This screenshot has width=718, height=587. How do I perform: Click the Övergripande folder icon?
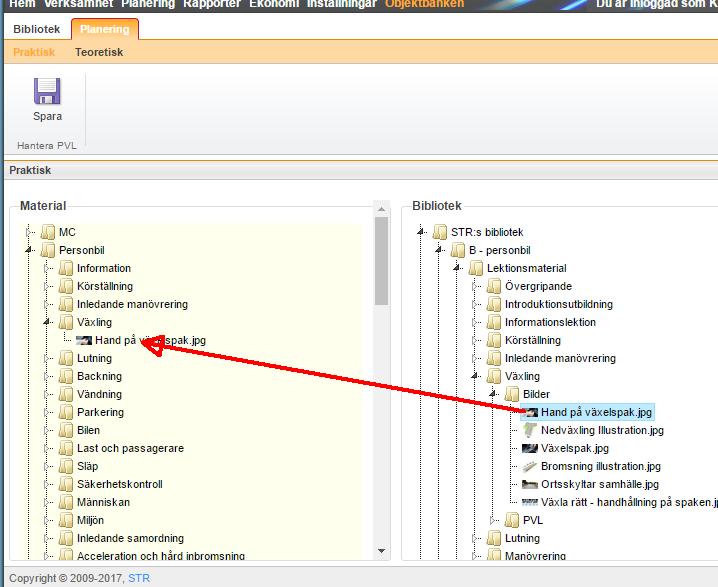coord(494,286)
